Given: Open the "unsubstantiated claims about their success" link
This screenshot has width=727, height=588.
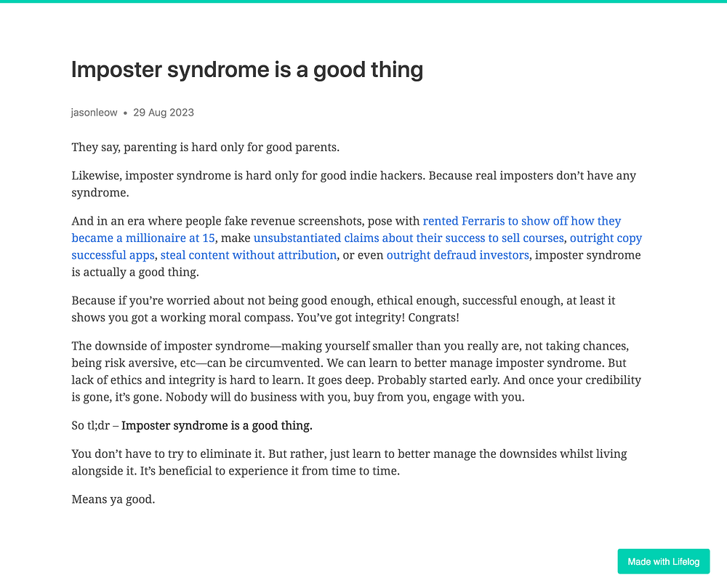Looking at the screenshot, I should coord(409,238).
